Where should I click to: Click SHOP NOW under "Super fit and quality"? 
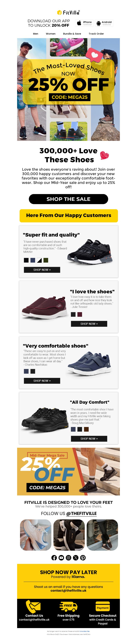click(x=42, y=270)
